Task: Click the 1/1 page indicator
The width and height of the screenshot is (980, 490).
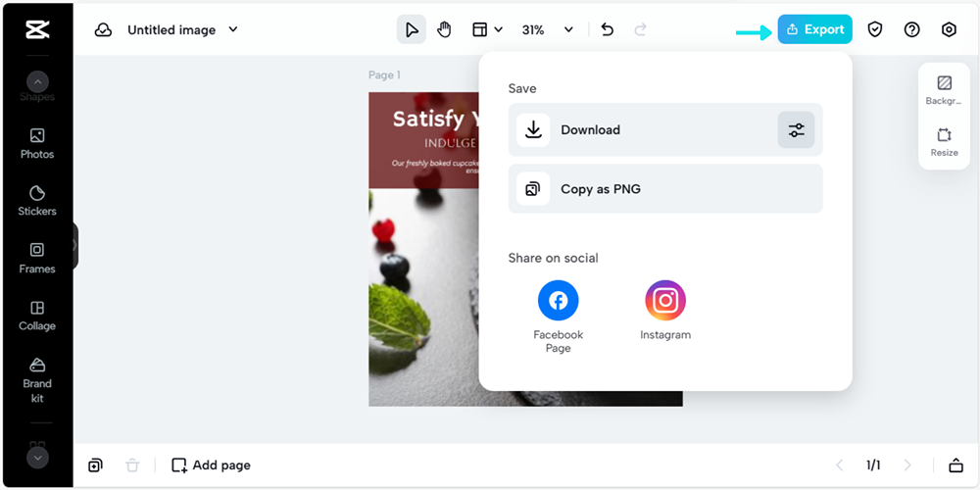Action: coord(873,465)
